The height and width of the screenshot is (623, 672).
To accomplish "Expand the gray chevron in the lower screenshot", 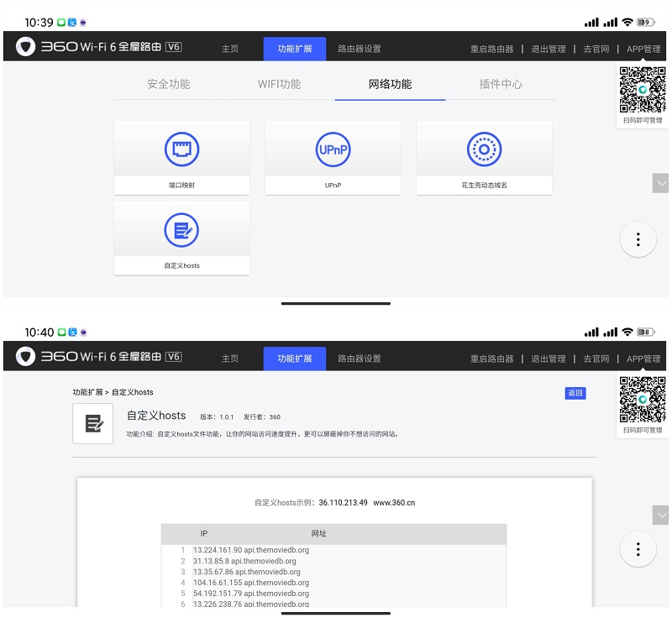I will (661, 514).
